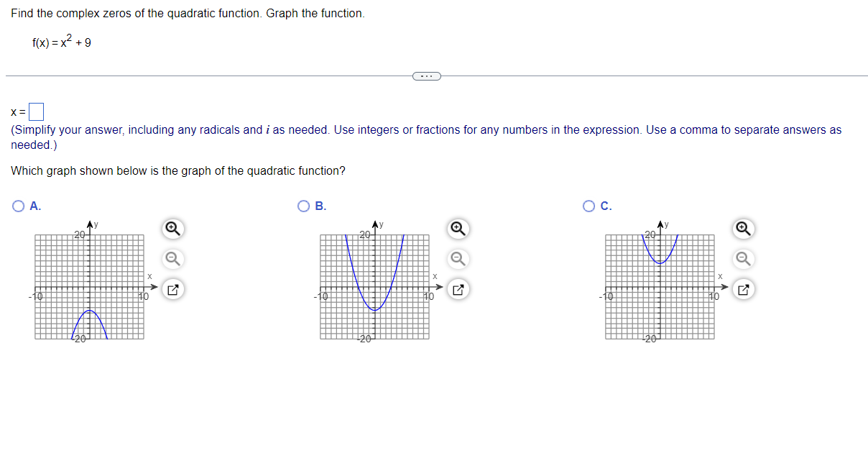Open graph C in a larger view
Image resolution: width=868 pixels, height=466 pixels.
tap(743, 288)
